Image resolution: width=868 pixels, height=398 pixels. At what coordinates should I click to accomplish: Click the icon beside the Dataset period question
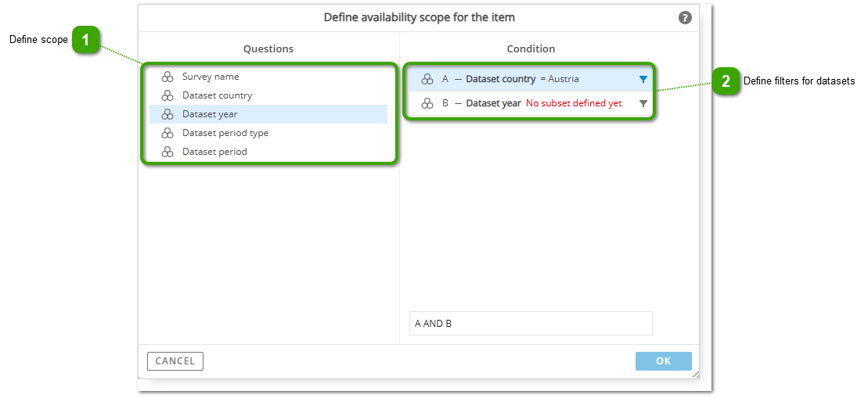point(167,152)
